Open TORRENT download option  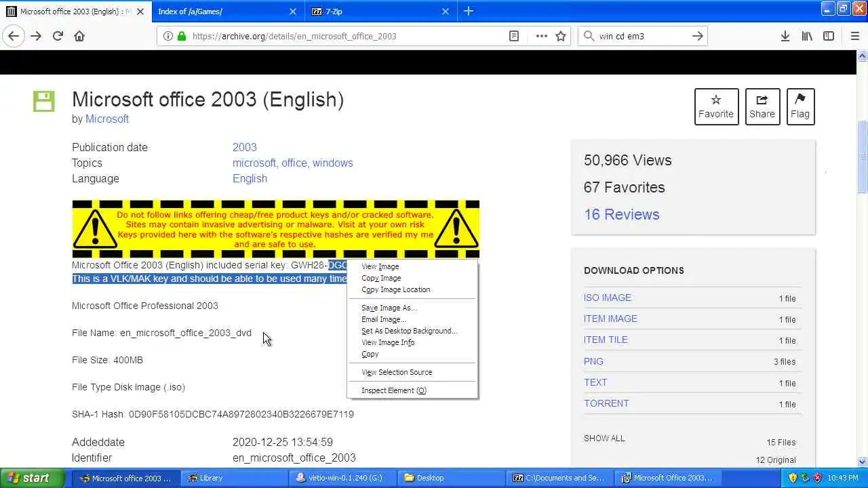coord(606,403)
